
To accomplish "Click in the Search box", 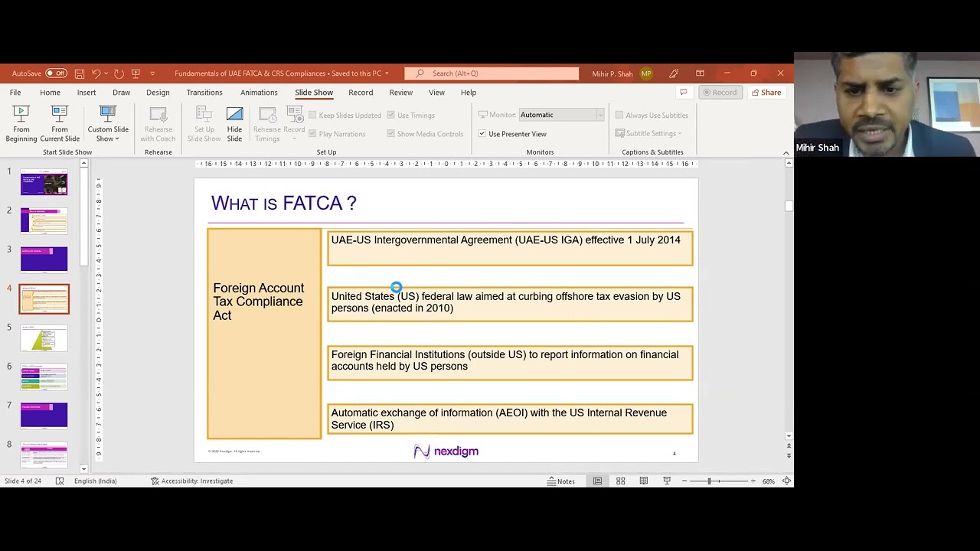I will click(492, 73).
